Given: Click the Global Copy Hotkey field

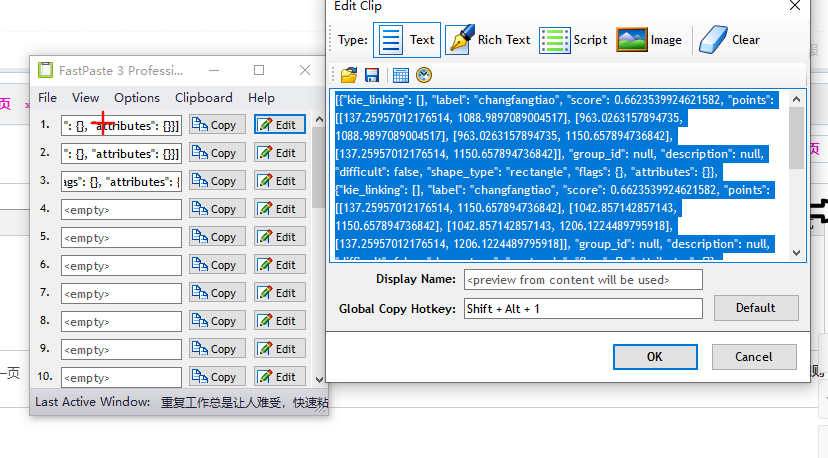Looking at the screenshot, I should click(x=583, y=309).
